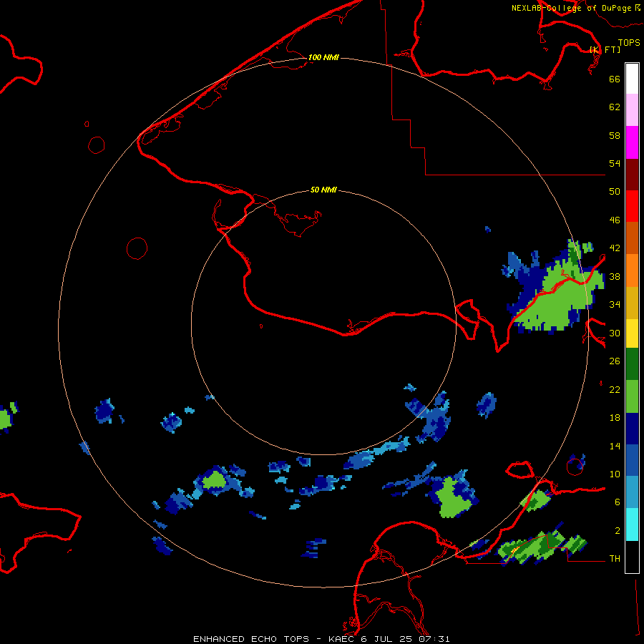Viewport: 644px width, 644px height.
Task: Click legend value 54
Action: (x=615, y=163)
